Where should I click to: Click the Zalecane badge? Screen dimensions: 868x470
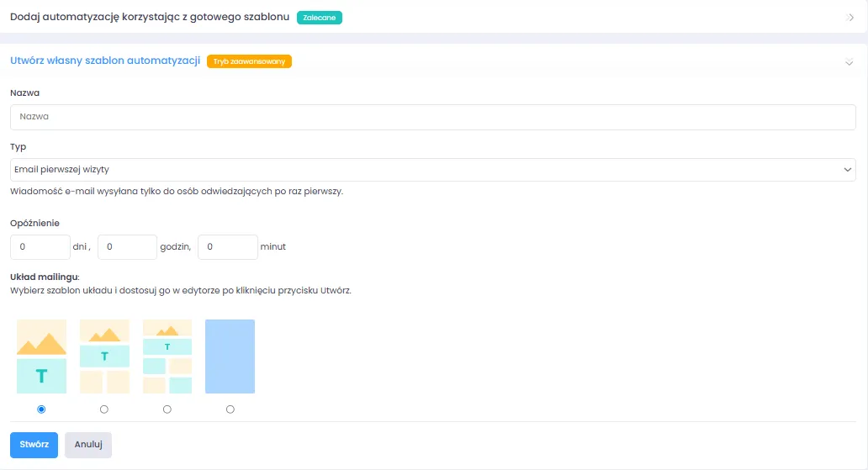[x=320, y=18]
